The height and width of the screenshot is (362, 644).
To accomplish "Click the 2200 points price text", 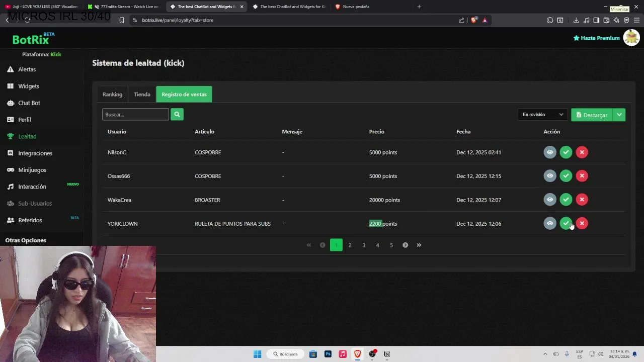I will [x=383, y=224].
